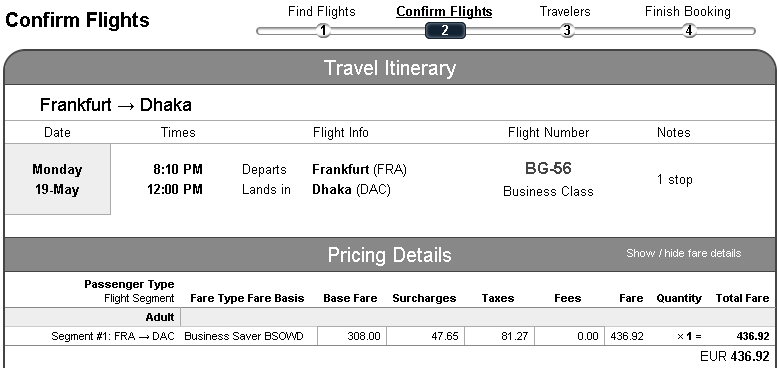Click the Pricing Details header title
This screenshot has width=780, height=368.
point(390,255)
